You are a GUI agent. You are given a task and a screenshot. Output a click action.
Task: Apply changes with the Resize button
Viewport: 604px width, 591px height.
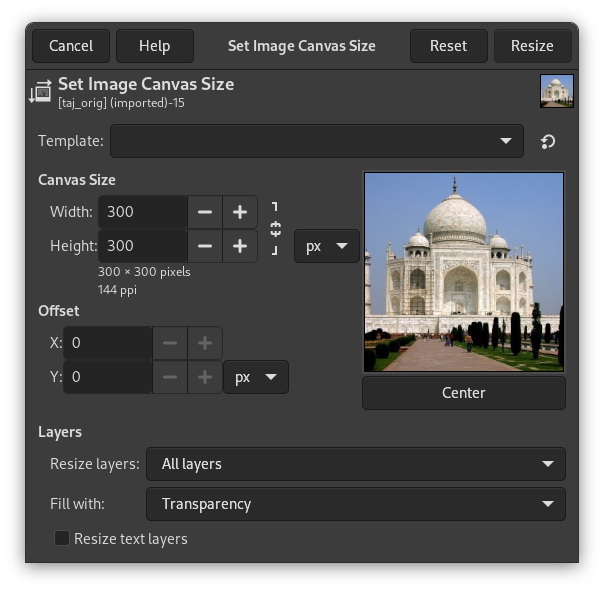point(532,46)
